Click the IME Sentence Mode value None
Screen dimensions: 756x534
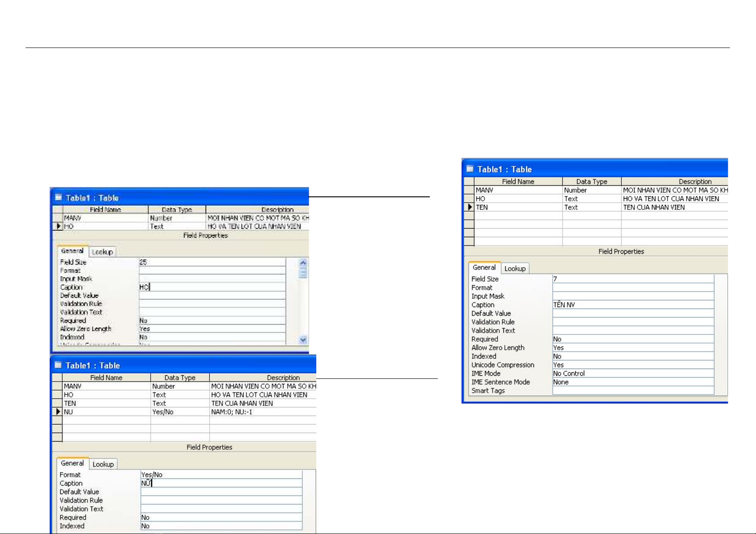pos(633,382)
